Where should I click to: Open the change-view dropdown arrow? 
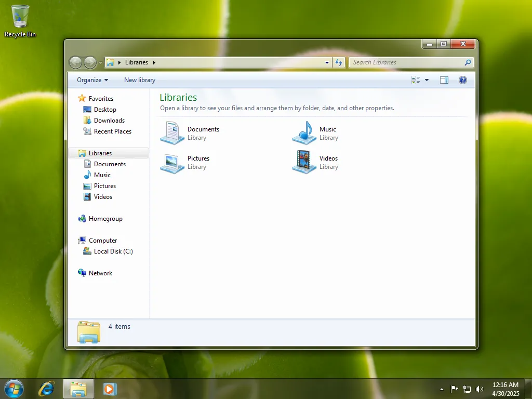click(x=426, y=79)
